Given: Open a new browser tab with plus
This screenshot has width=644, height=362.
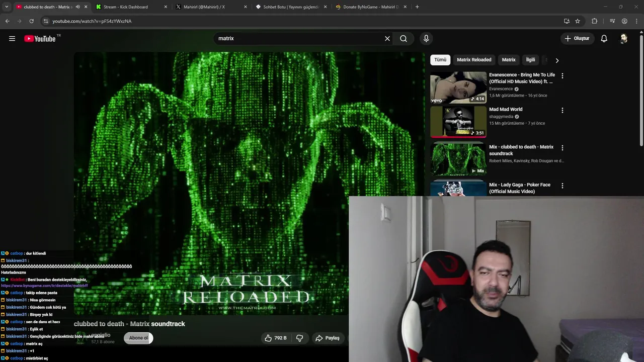Looking at the screenshot, I should [417, 7].
